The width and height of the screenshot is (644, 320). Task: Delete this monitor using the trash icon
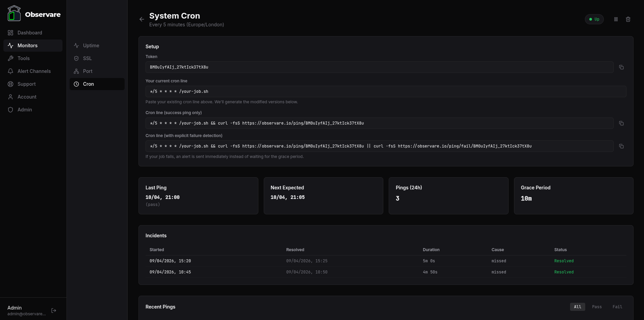(628, 19)
